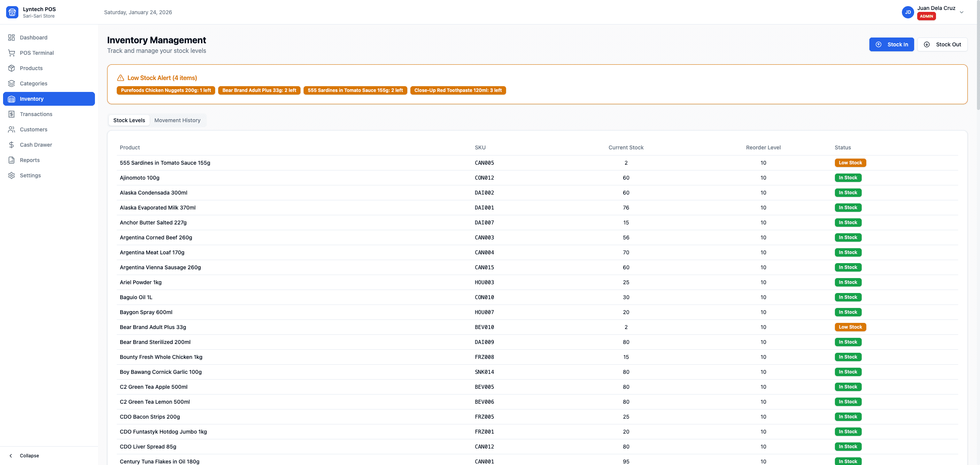Click the Reorder Level column header
The height and width of the screenshot is (465, 980).
point(763,147)
